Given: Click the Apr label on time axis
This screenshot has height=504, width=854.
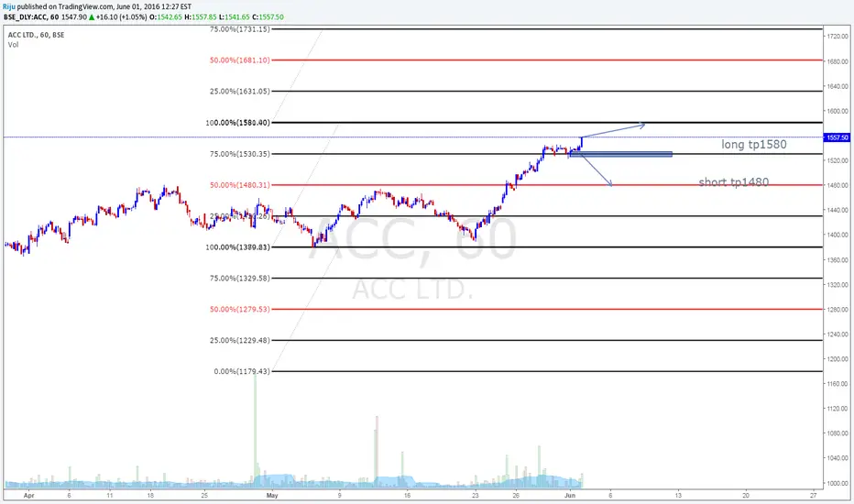Looking at the screenshot, I should pos(29,495).
